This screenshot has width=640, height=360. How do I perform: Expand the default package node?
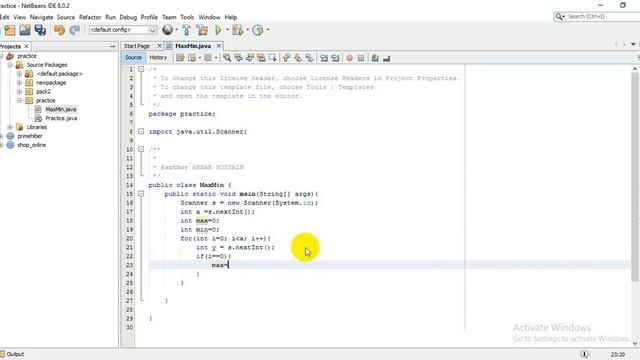coord(19,74)
